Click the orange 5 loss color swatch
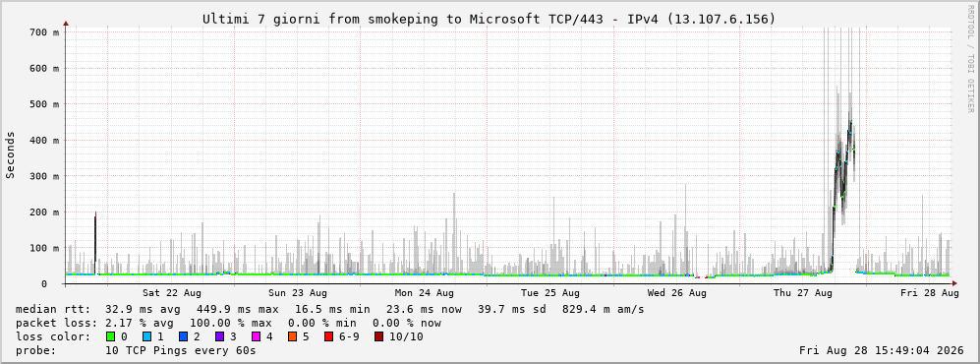Viewport: 980px width, 364px height. pyautogui.click(x=293, y=336)
